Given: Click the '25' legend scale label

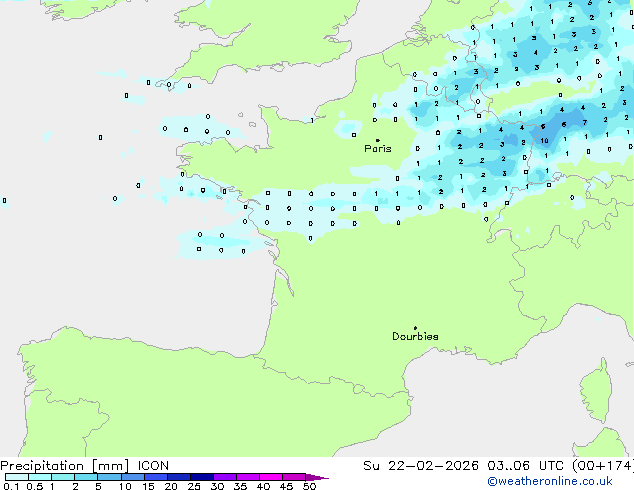Looking at the screenshot, I should coord(194,486).
